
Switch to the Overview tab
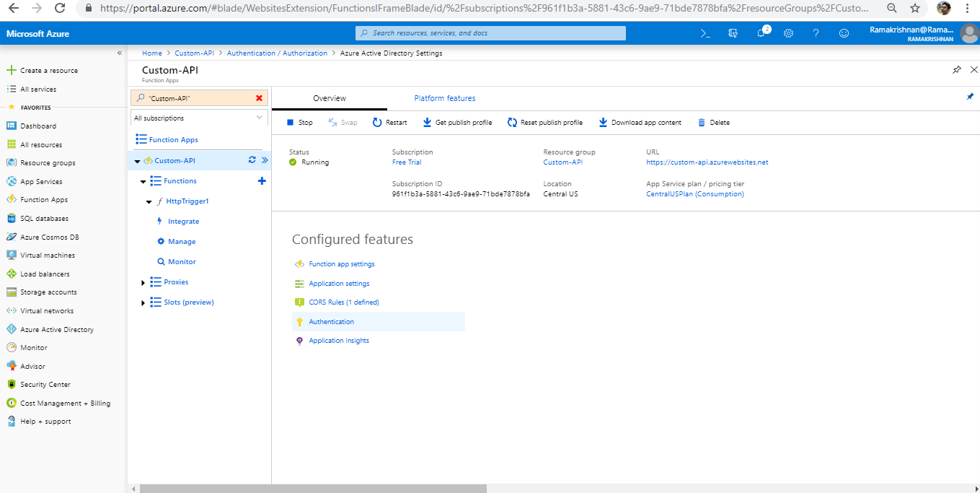[330, 98]
